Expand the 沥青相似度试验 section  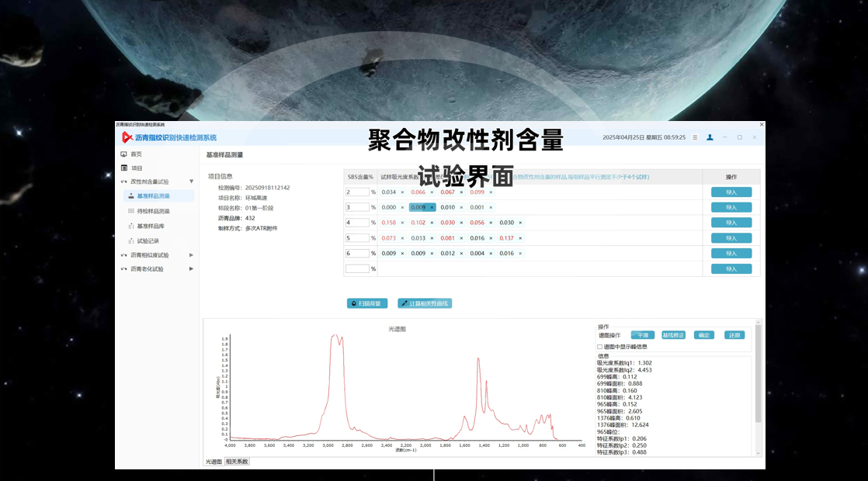click(x=191, y=254)
